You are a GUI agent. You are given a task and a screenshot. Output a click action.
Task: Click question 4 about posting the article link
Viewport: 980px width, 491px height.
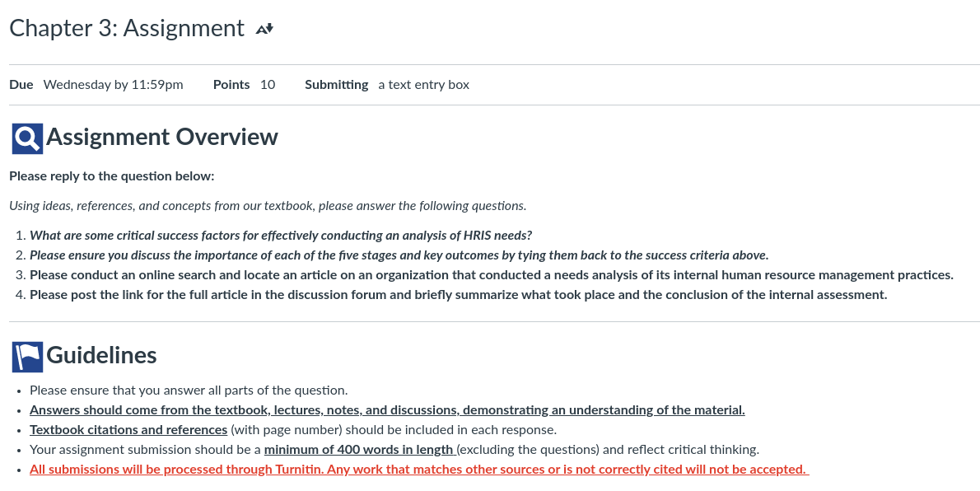click(458, 295)
